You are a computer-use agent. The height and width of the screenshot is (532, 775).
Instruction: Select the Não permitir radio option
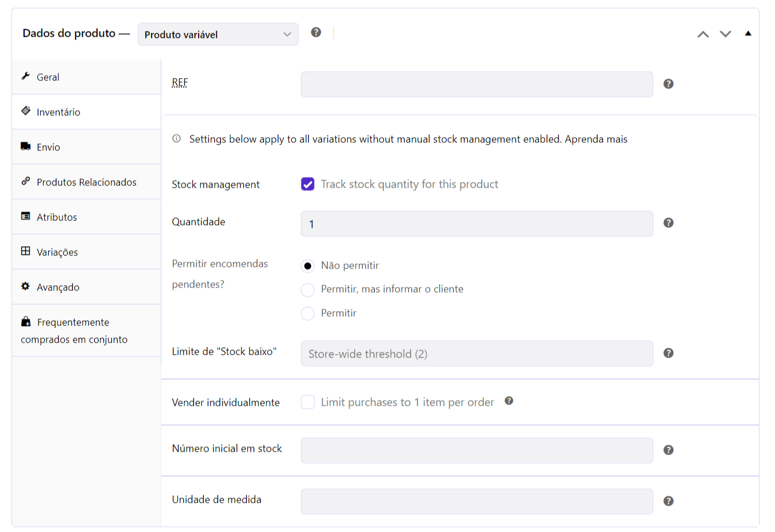(x=308, y=266)
